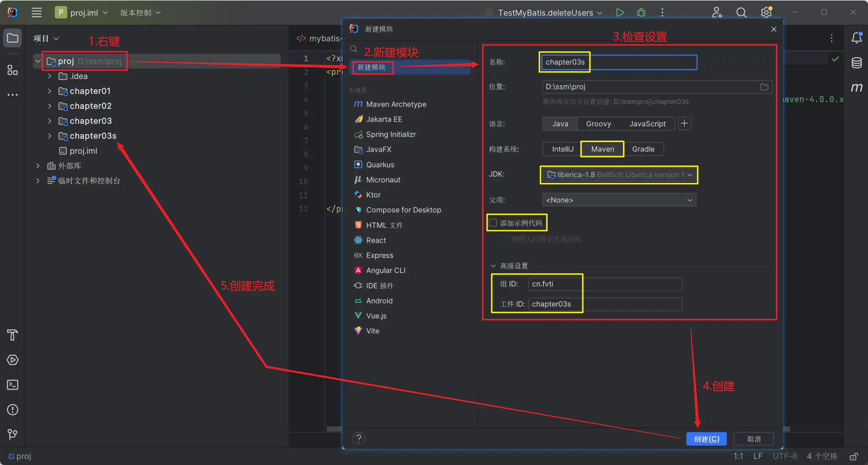Open the 父项 None dropdown
The image size is (868, 465).
(x=619, y=200)
